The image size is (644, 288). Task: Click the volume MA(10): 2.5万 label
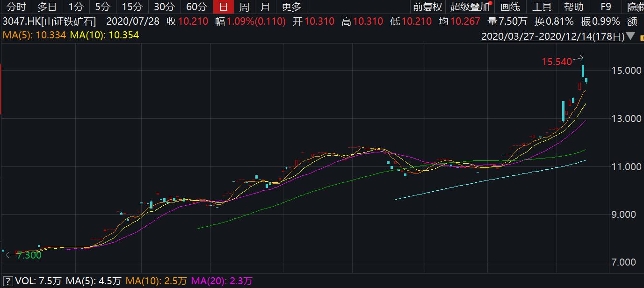pos(156,281)
